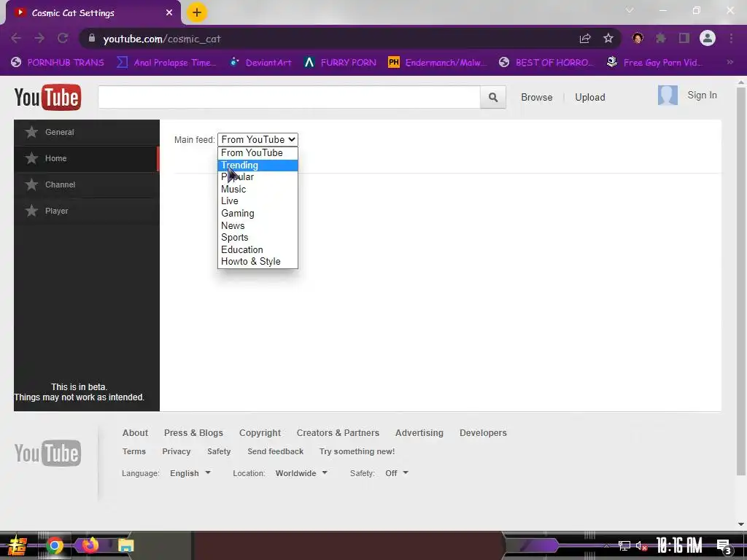Show more bookmarks with the overflow chevron
The width and height of the screenshot is (747, 560).
click(x=729, y=62)
